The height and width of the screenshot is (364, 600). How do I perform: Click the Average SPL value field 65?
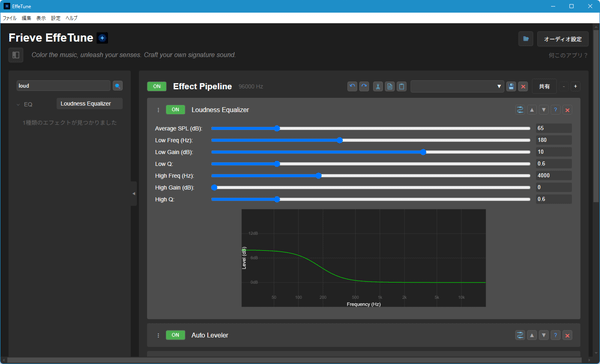[x=553, y=128]
